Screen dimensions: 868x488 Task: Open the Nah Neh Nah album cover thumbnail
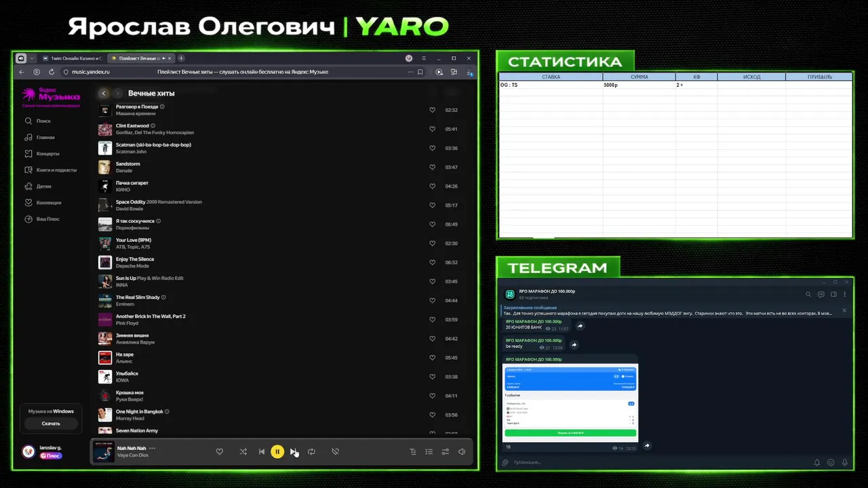pos(103,452)
